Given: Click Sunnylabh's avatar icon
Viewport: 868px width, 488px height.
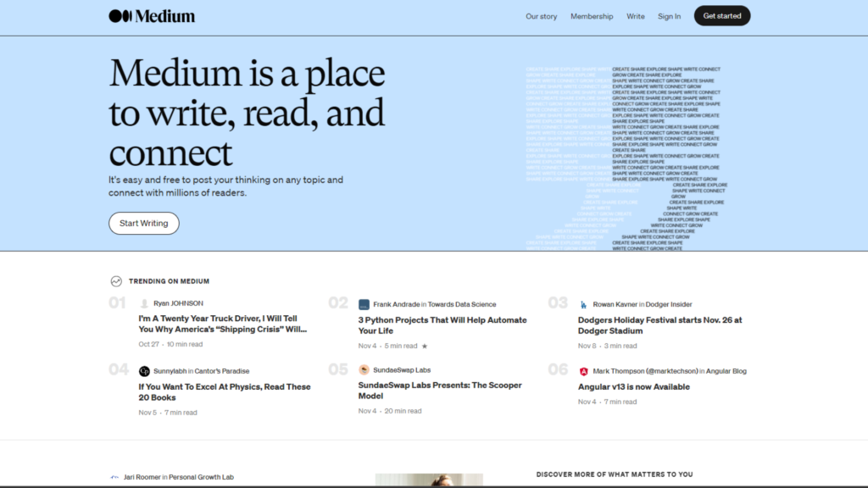Looking at the screenshot, I should [143, 370].
